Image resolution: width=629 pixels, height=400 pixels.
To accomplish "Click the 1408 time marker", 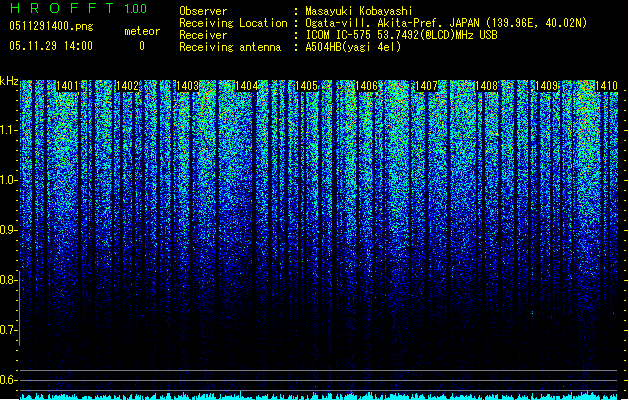I will pos(486,86).
